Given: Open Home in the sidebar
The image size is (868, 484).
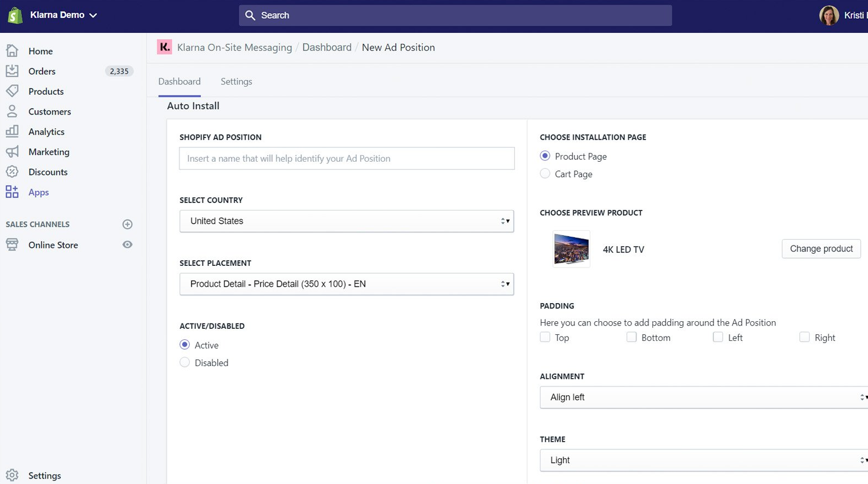Looking at the screenshot, I should [41, 51].
